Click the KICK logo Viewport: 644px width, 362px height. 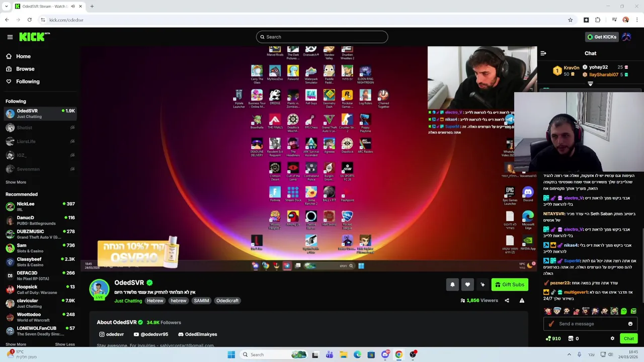tap(34, 37)
